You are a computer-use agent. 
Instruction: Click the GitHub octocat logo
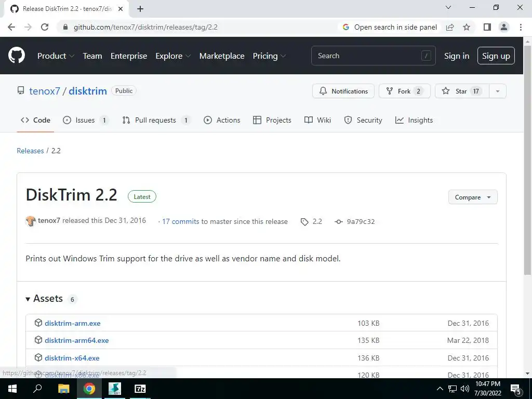(x=16, y=55)
